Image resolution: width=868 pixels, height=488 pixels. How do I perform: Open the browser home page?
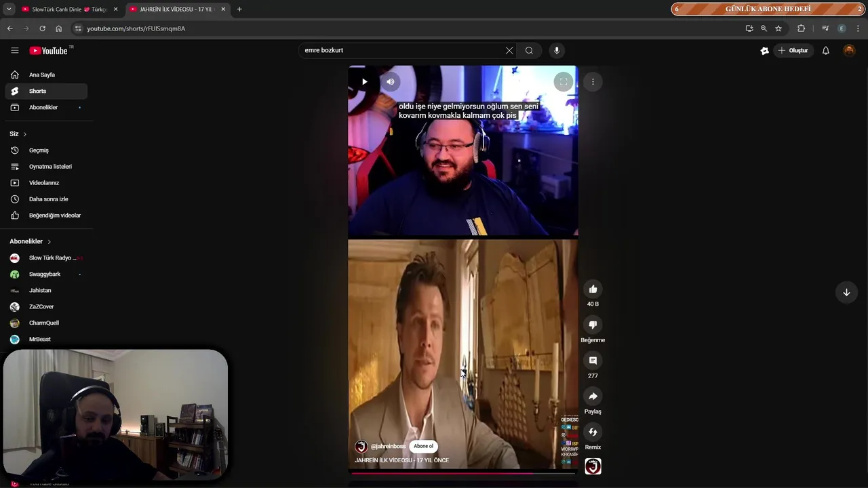(58, 28)
